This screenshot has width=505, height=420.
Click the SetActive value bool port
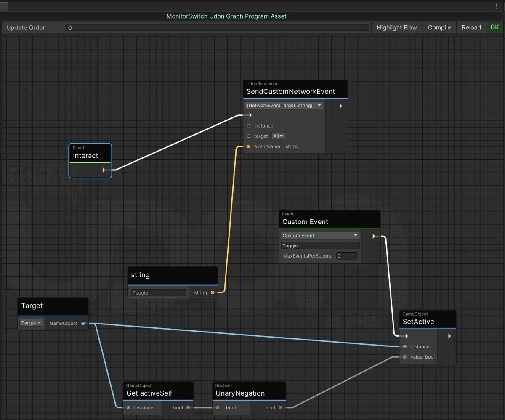404,357
